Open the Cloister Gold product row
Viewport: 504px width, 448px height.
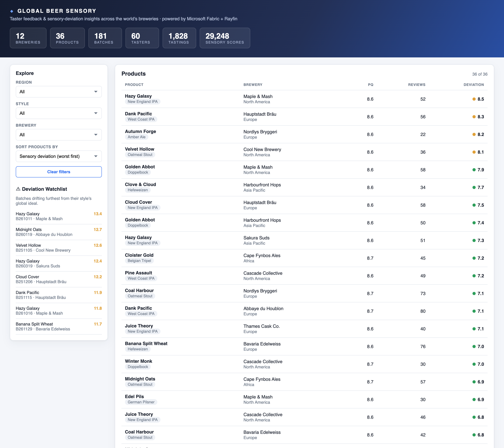pyautogui.click(x=304, y=258)
